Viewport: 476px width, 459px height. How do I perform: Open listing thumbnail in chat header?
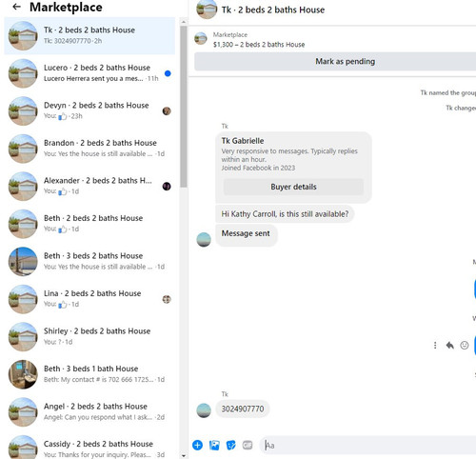207,10
